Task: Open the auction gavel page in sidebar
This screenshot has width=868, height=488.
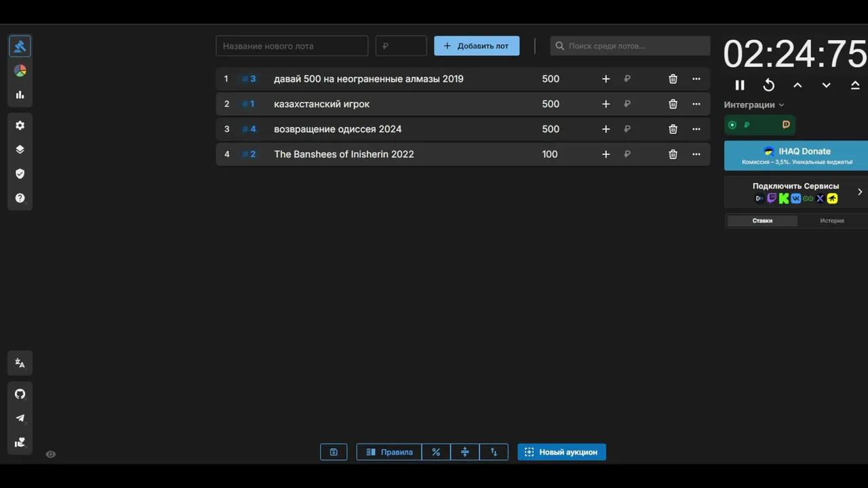Action: coord(20,46)
